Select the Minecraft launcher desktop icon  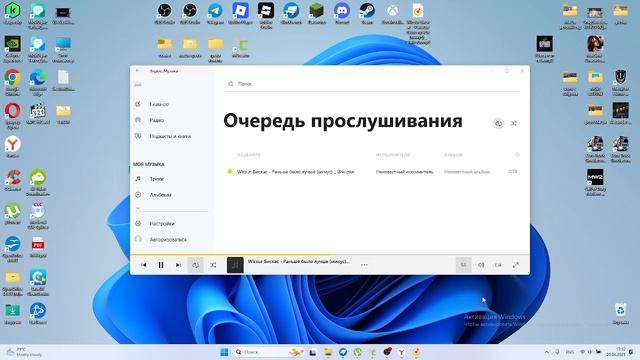[x=317, y=13]
